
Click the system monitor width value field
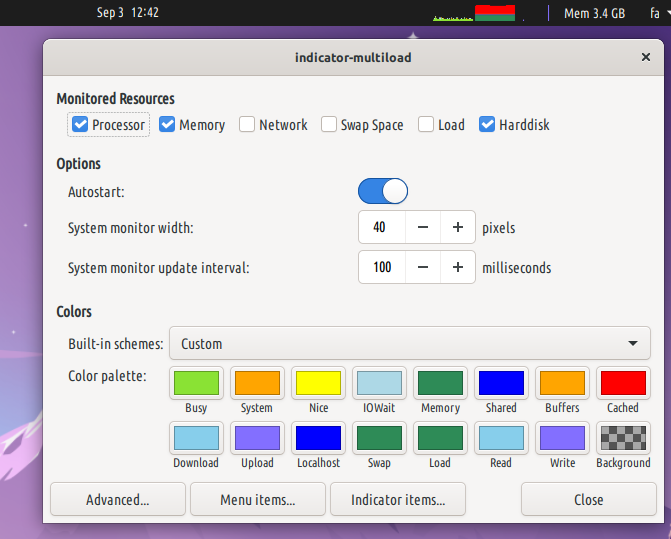point(381,228)
